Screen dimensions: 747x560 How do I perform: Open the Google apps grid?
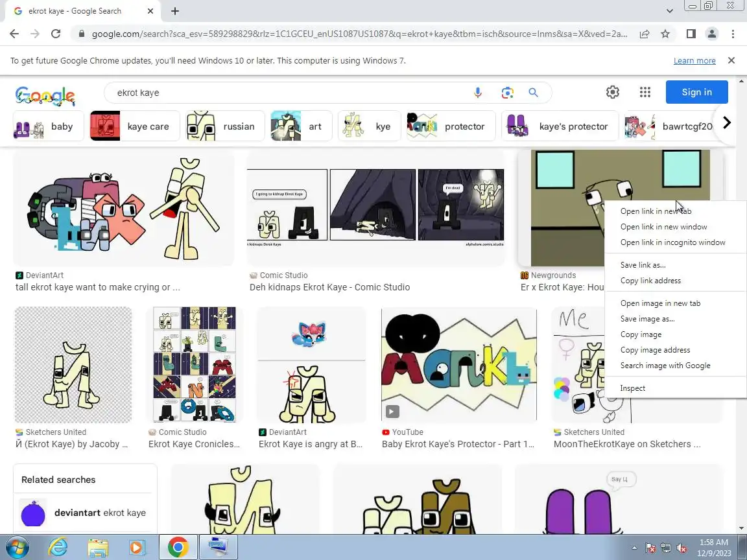(645, 92)
